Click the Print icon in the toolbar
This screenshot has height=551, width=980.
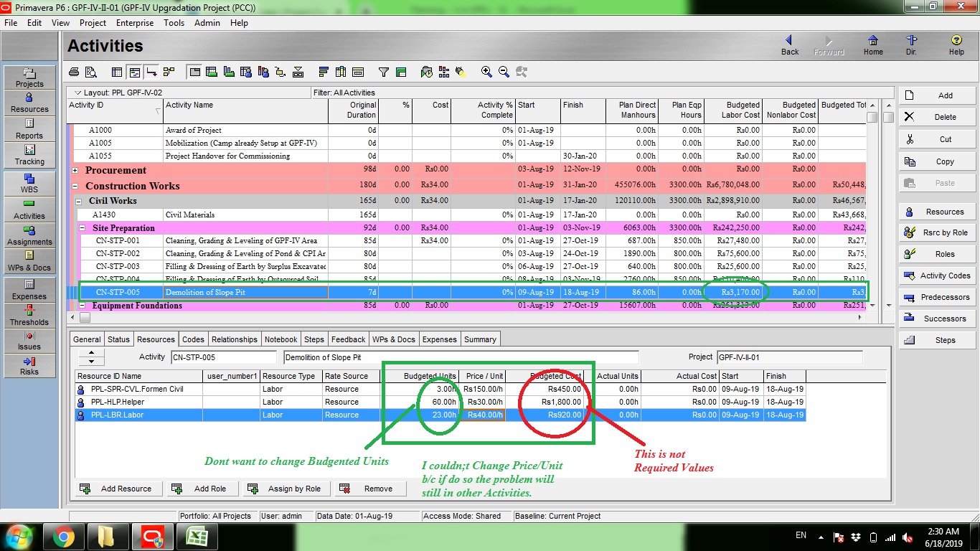click(74, 72)
